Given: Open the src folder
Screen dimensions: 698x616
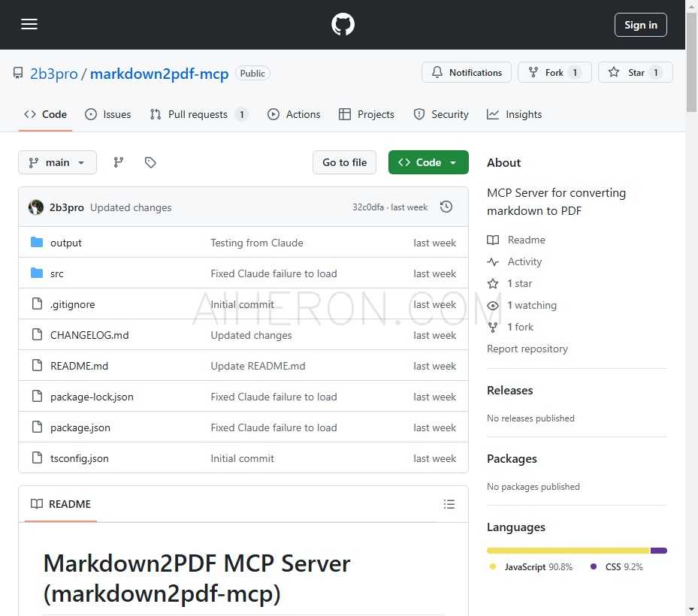Looking at the screenshot, I should 56,273.
